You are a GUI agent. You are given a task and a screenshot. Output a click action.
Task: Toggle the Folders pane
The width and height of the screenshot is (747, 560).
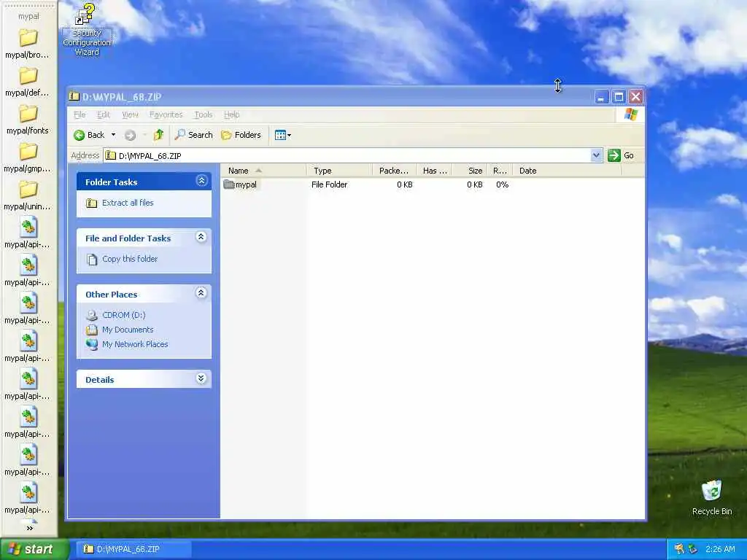(241, 135)
